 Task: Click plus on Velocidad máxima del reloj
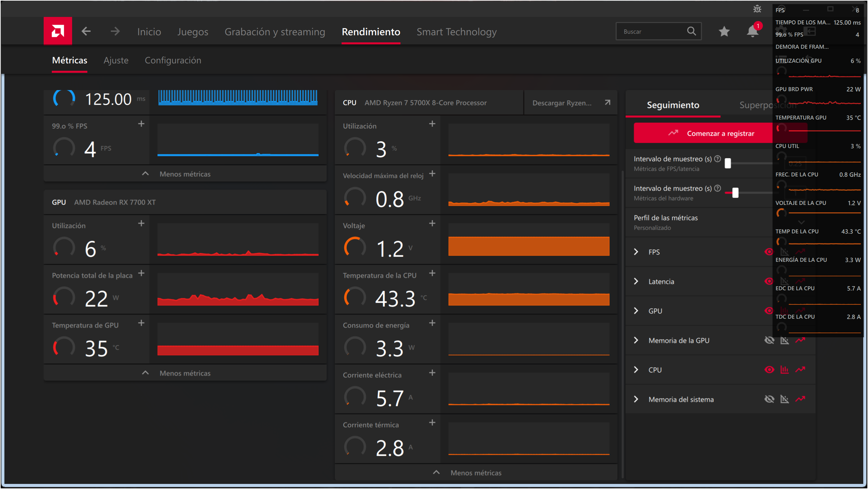point(432,174)
